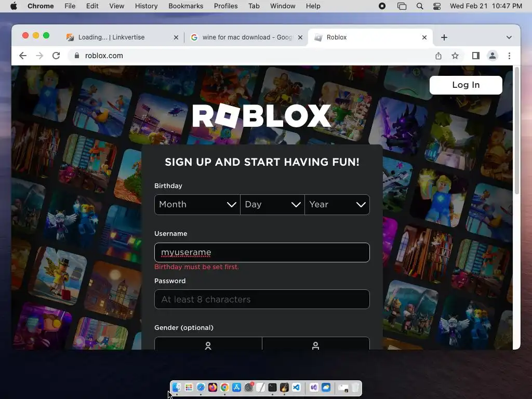
Task: Open the History menu
Action: pos(146,6)
